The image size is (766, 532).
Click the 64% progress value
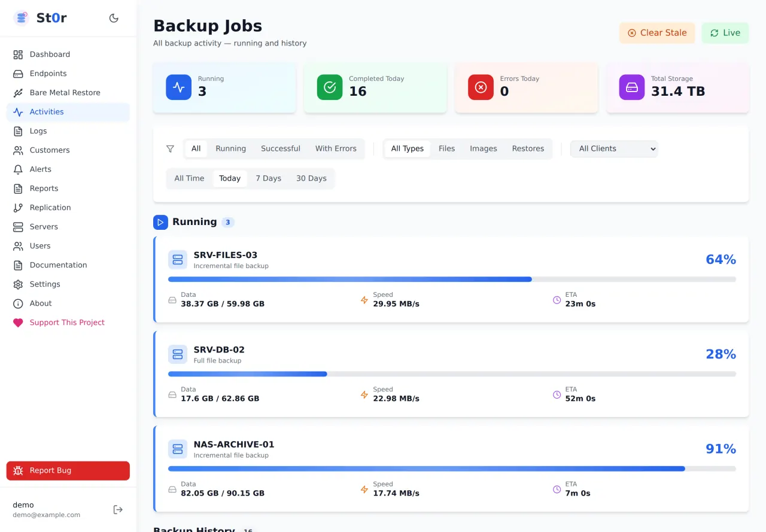pos(721,260)
